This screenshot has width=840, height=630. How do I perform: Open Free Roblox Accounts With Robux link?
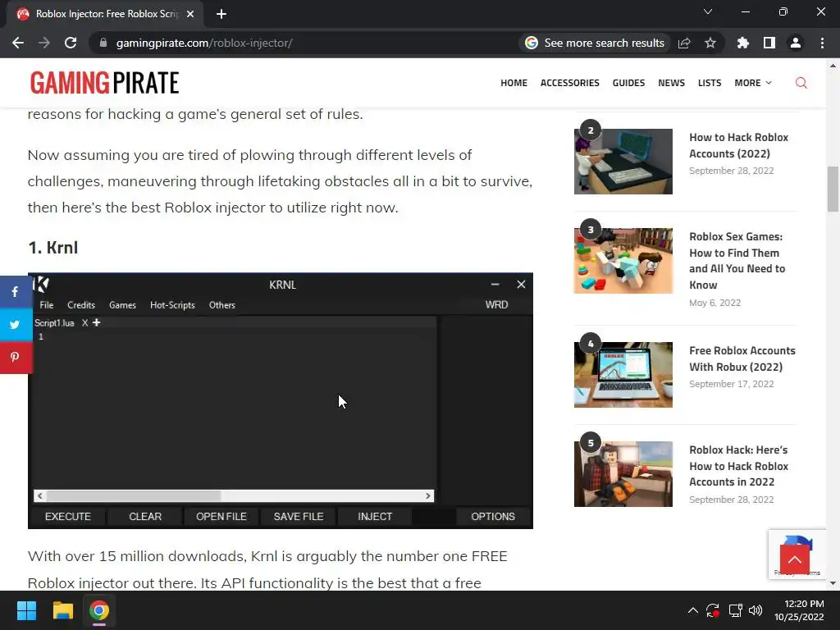pyautogui.click(x=742, y=358)
